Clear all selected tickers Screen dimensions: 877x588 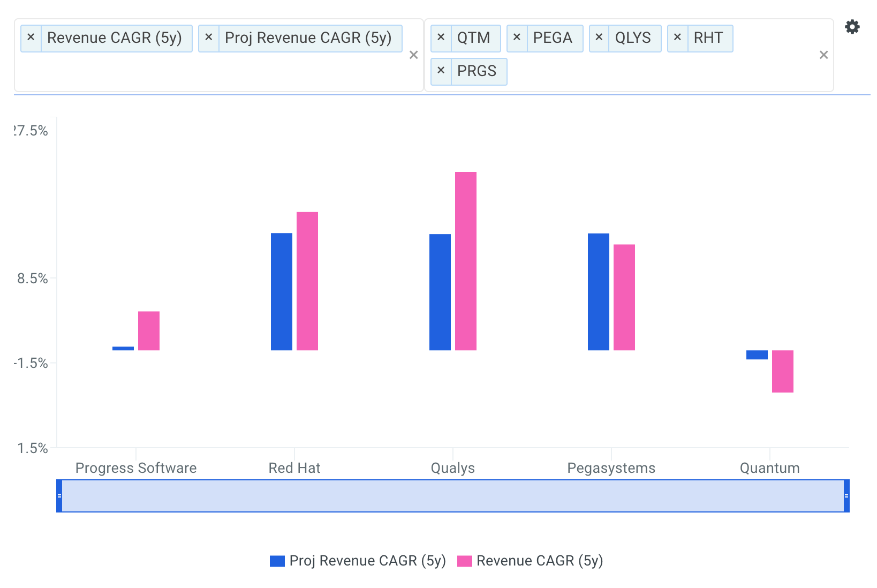(823, 55)
